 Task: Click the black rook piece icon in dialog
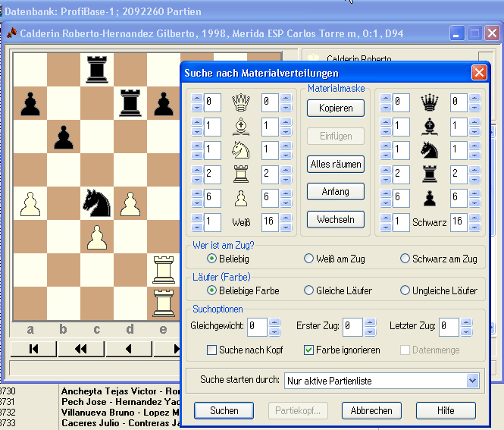click(x=430, y=174)
